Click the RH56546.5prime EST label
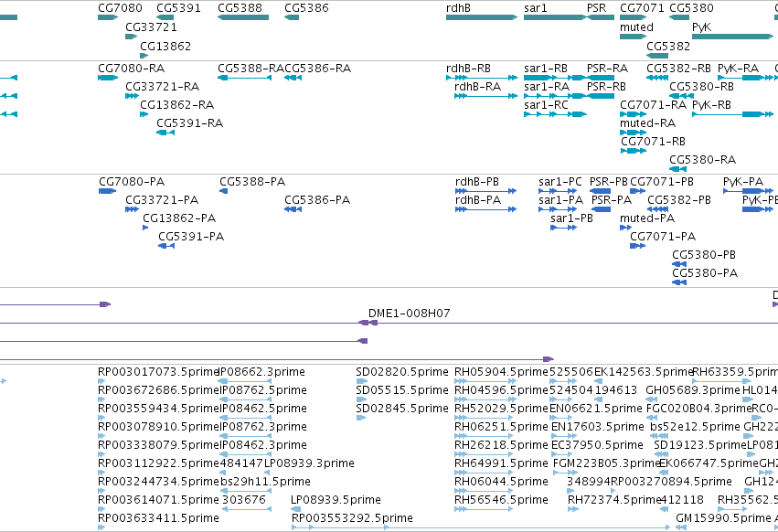This screenshot has height=532, width=778. pyautogui.click(x=501, y=500)
